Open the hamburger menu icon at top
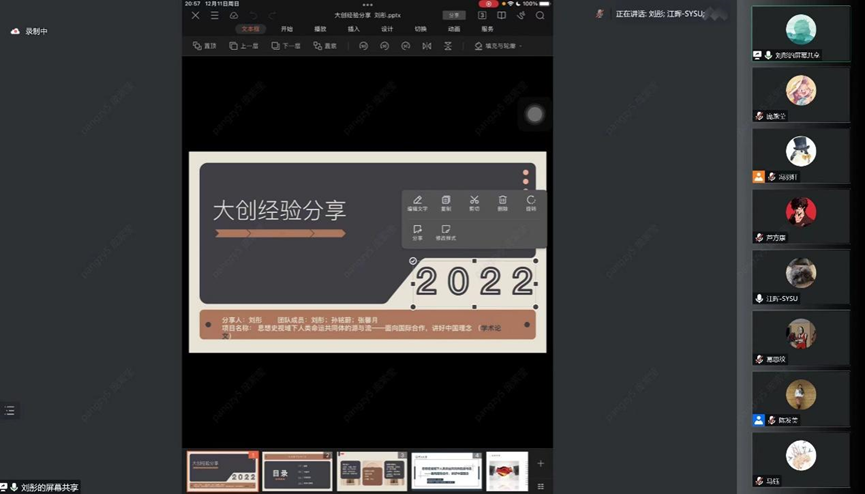The width and height of the screenshot is (865, 494). [x=214, y=16]
